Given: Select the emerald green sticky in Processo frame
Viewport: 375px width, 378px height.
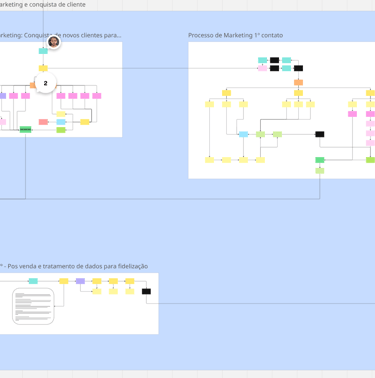Looking at the screenshot, I should click(320, 160).
